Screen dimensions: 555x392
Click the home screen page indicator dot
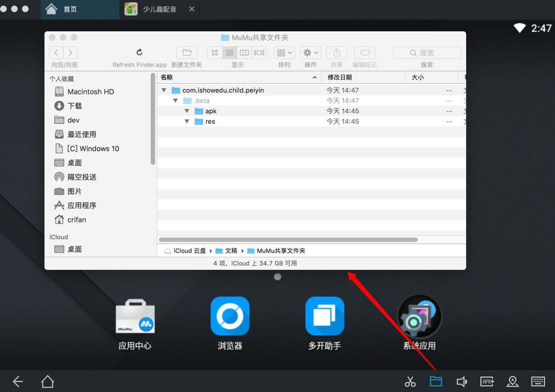click(x=277, y=276)
